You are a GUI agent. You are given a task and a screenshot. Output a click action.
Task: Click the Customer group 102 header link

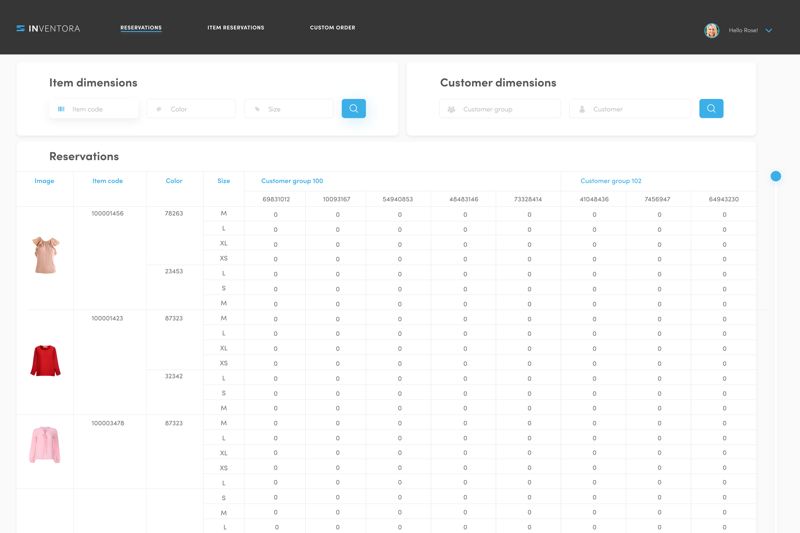point(611,181)
